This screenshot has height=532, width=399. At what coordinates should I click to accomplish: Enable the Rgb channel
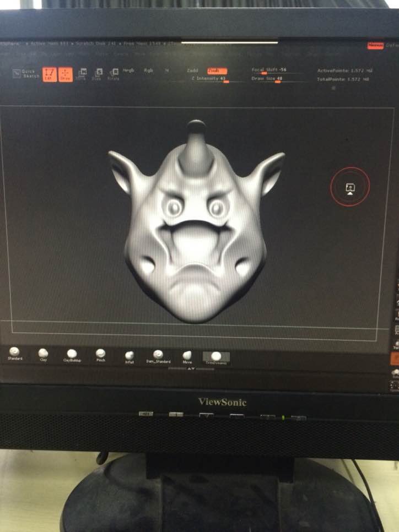coord(148,70)
